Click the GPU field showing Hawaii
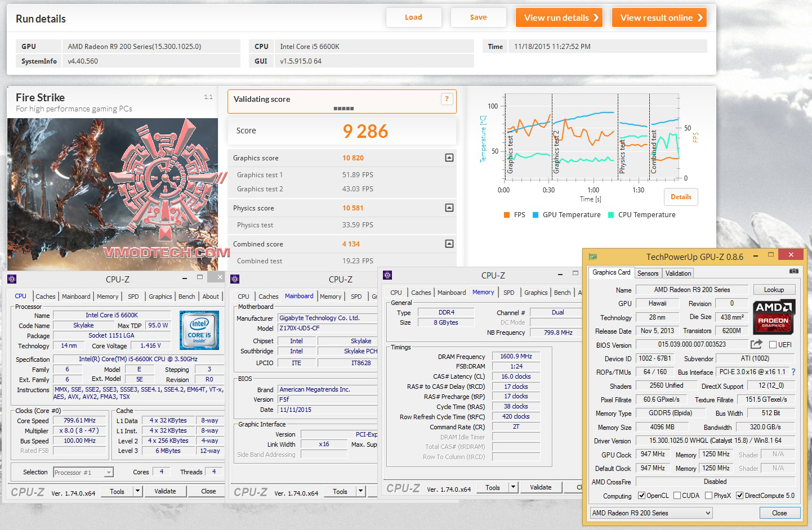812x530 pixels. [x=657, y=303]
